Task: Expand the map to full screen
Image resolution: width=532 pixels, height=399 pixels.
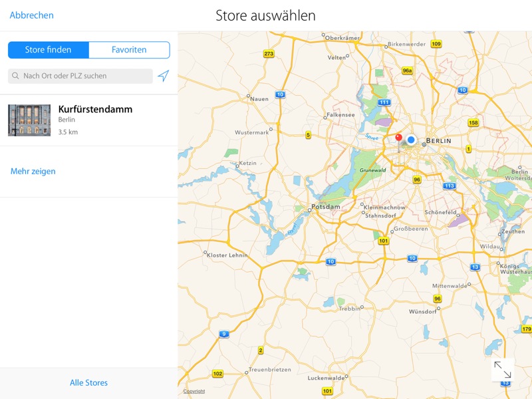Action: tap(503, 370)
